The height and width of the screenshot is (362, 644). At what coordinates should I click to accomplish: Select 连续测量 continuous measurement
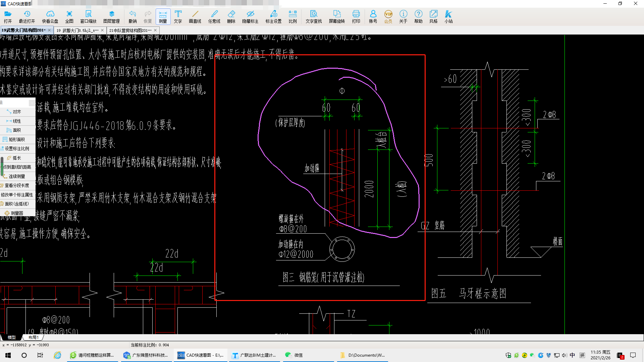point(17,176)
